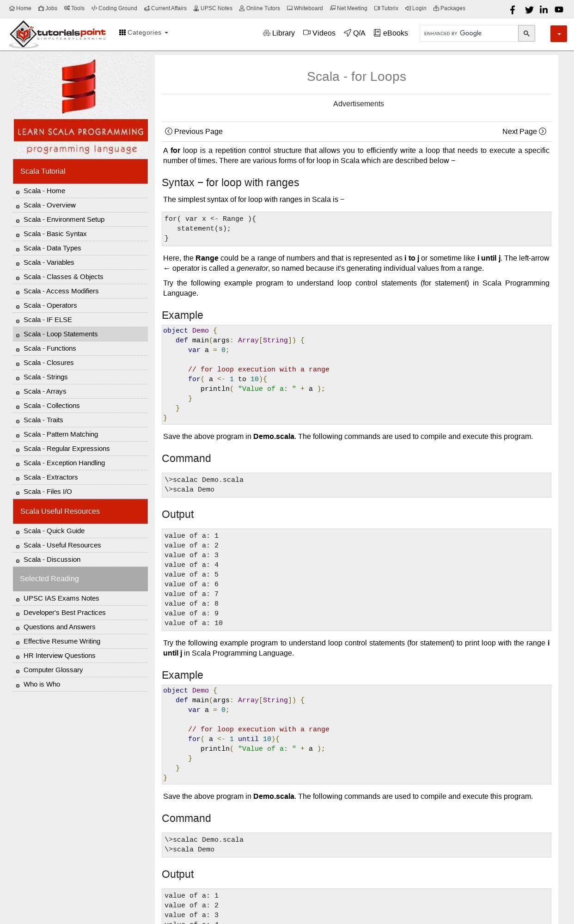Open Jobs in the top bar
Viewport: 574px width, 924px height.
pos(48,8)
